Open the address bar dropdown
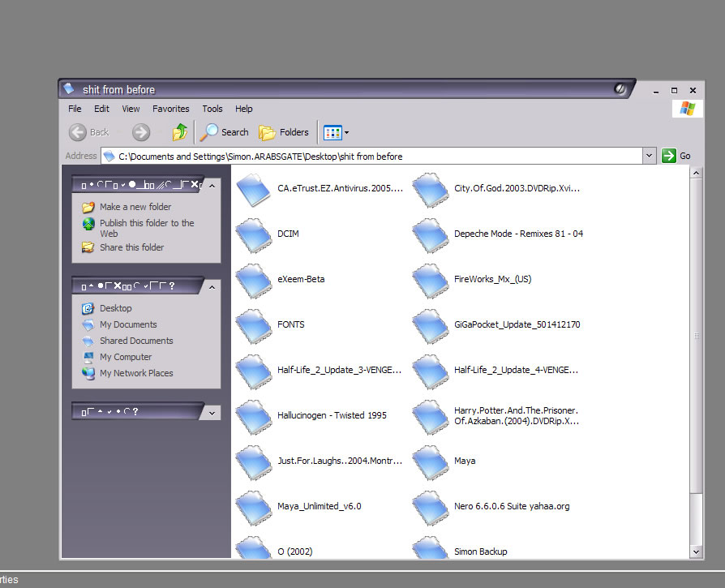The image size is (725, 588). (x=648, y=156)
